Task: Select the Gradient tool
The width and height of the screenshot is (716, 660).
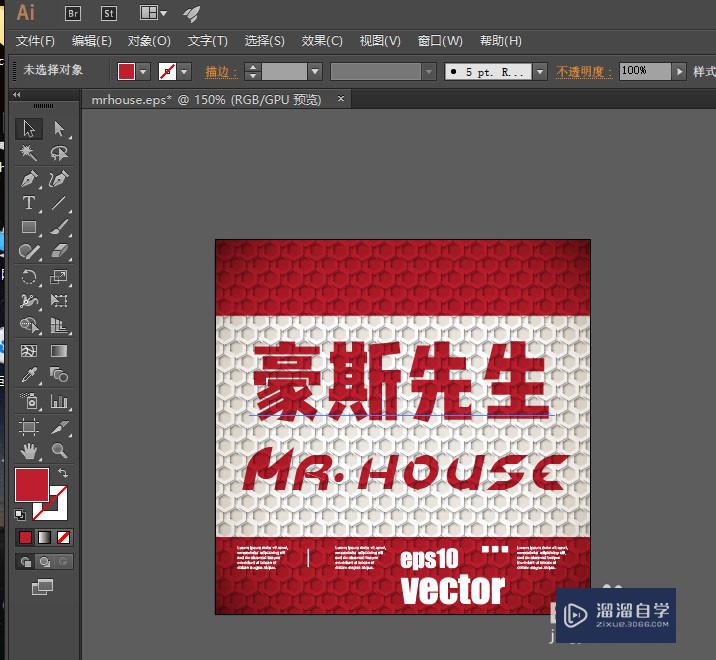Action: [59, 351]
